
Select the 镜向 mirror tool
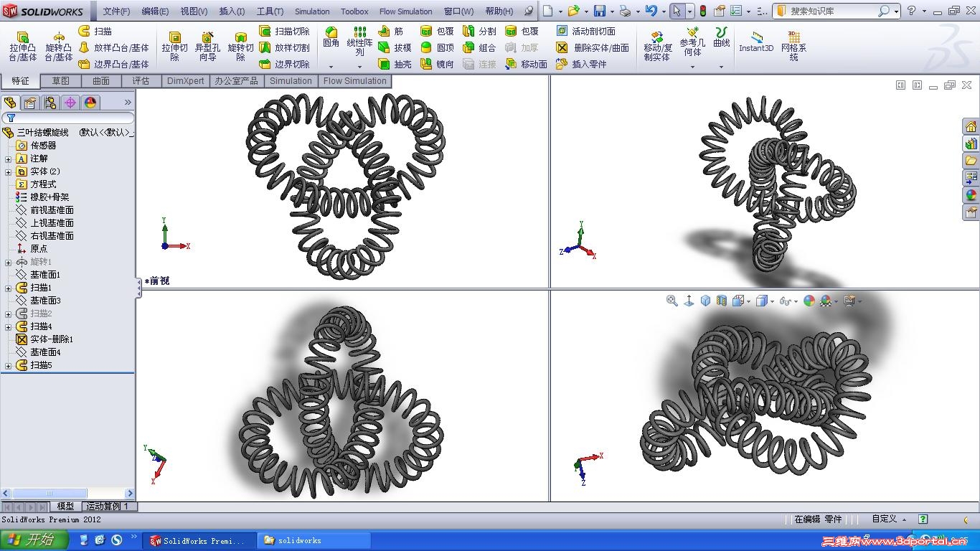coord(437,64)
